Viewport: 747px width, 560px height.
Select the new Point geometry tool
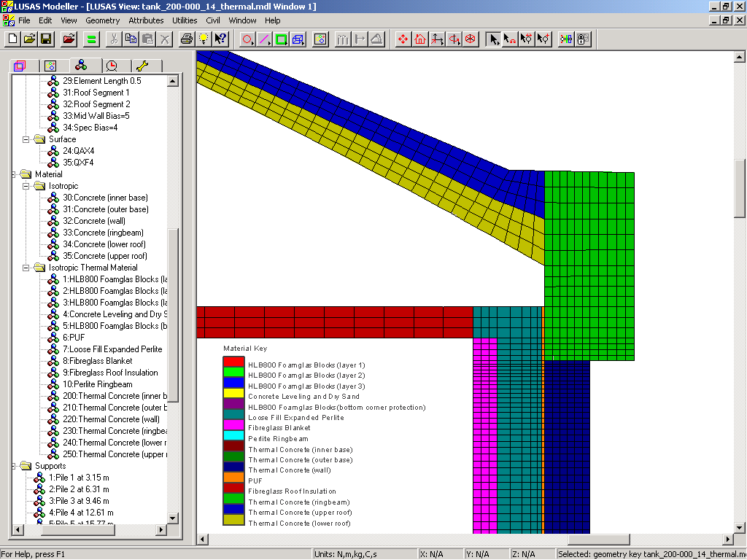pyautogui.click(x=247, y=39)
